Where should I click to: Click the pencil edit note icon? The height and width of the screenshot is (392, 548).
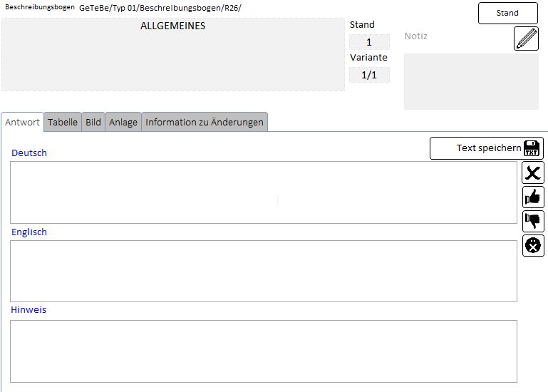click(x=526, y=38)
